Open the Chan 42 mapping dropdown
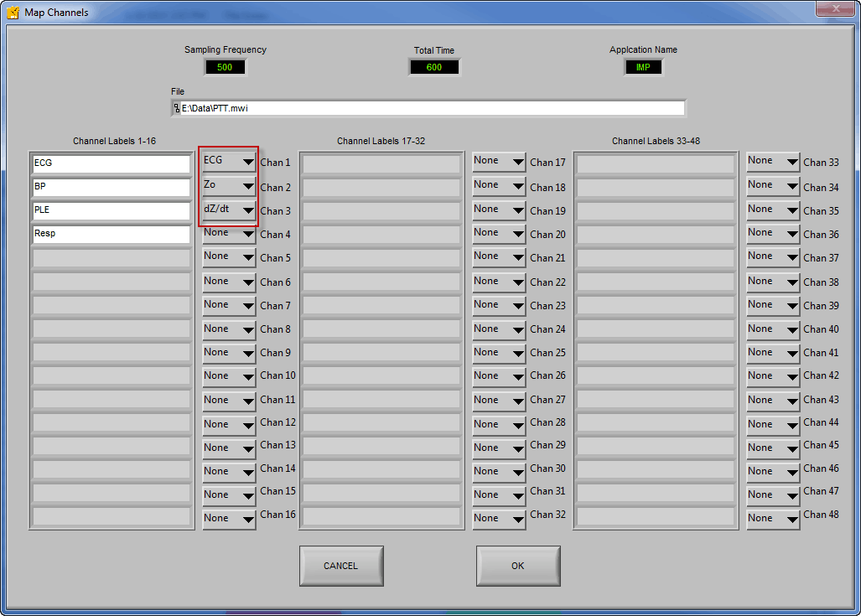The height and width of the screenshot is (616, 861). [x=773, y=376]
